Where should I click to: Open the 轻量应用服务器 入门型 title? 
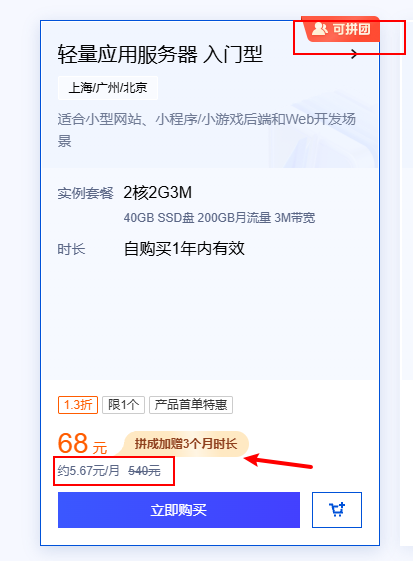(x=160, y=55)
